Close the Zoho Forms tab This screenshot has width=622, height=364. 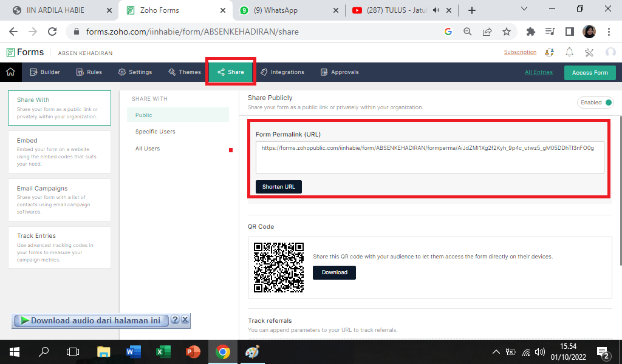[x=223, y=10]
